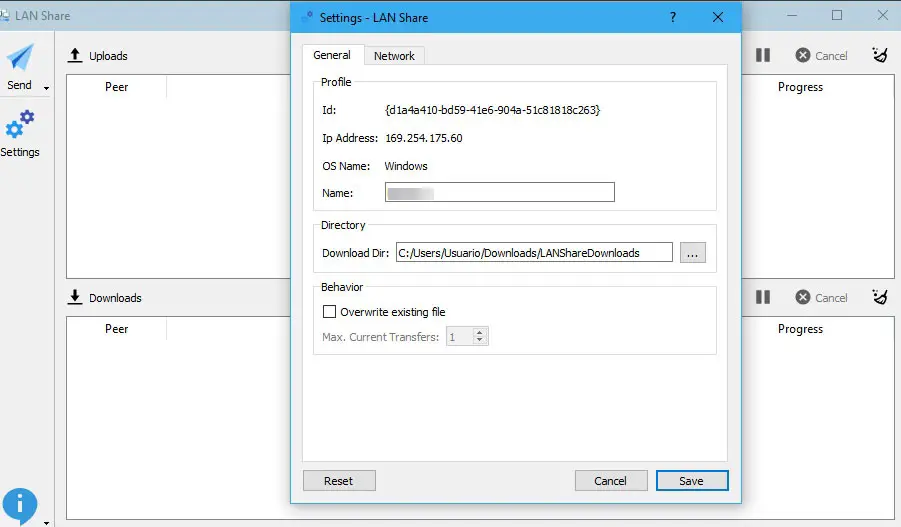Enable Overwrite existing file checkbox

(329, 311)
